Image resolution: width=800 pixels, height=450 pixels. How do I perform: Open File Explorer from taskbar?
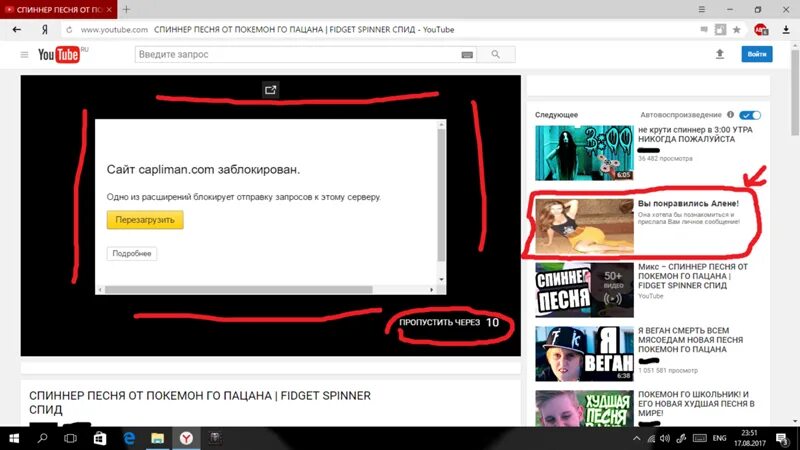click(158, 438)
